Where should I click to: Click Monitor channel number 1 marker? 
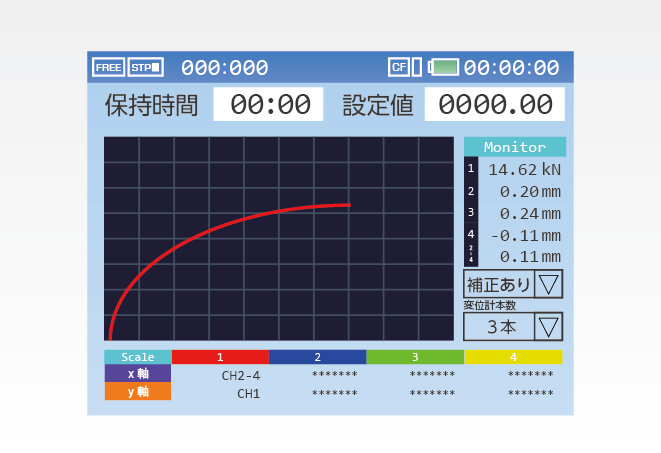pos(471,168)
